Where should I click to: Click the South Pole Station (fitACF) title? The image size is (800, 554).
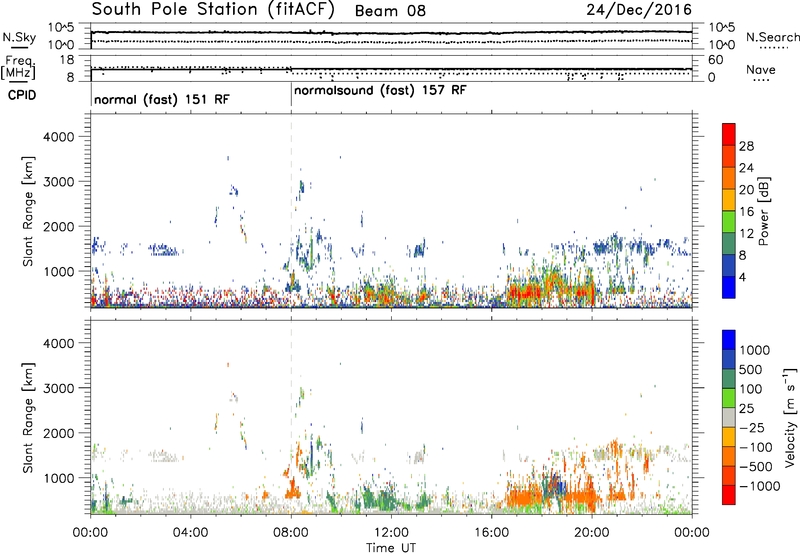tap(213, 10)
